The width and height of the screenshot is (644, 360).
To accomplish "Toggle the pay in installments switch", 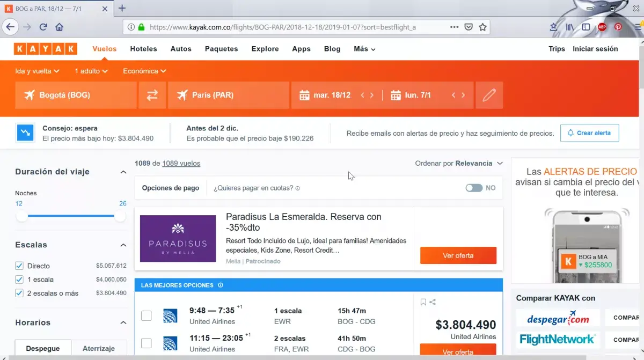I will 474,188.
